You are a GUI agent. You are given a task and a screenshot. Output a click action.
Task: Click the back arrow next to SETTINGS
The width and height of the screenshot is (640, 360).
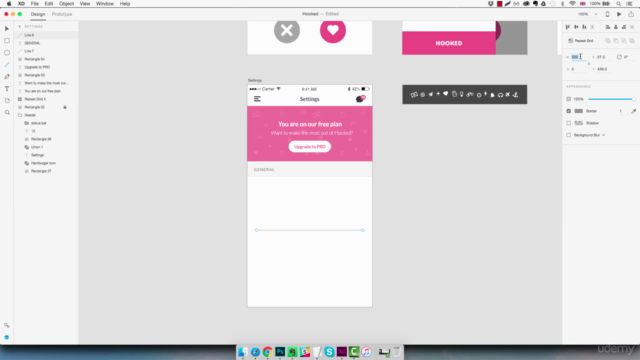coord(20,27)
